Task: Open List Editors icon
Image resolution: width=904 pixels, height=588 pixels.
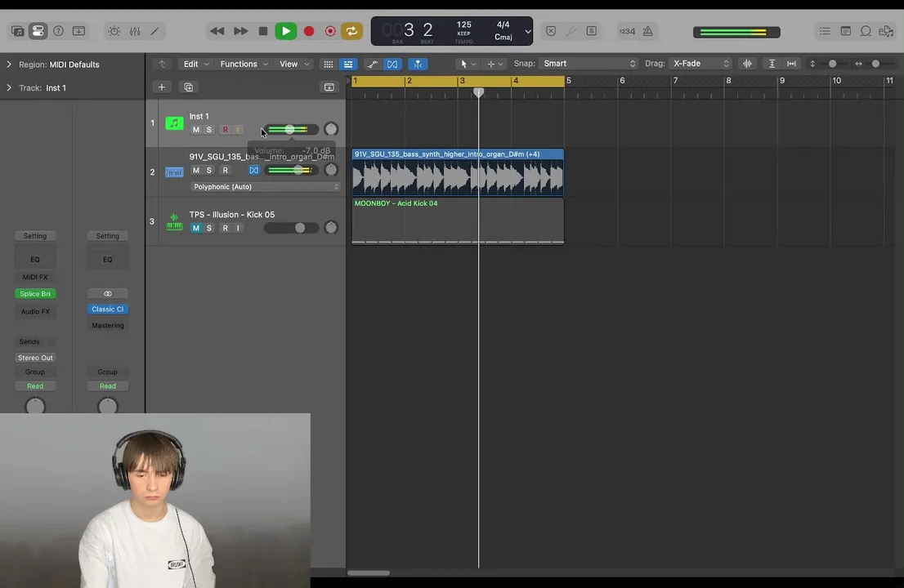Action: click(x=825, y=31)
